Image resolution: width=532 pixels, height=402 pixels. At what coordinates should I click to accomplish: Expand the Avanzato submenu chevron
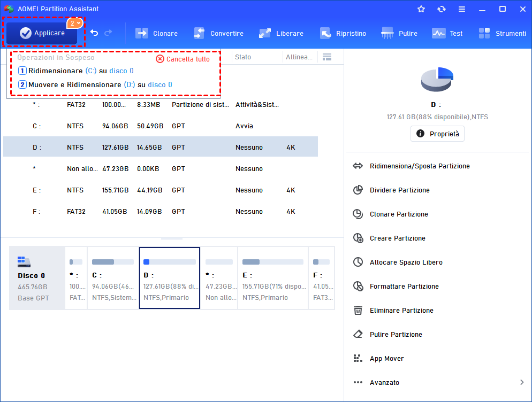pyautogui.click(x=522, y=382)
